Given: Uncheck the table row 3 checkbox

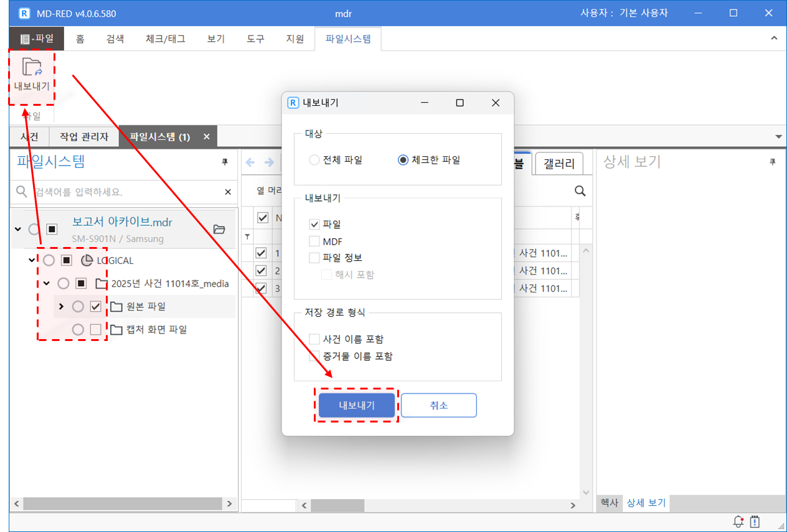Looking at the screenshot, I should (x=261, y=289).
